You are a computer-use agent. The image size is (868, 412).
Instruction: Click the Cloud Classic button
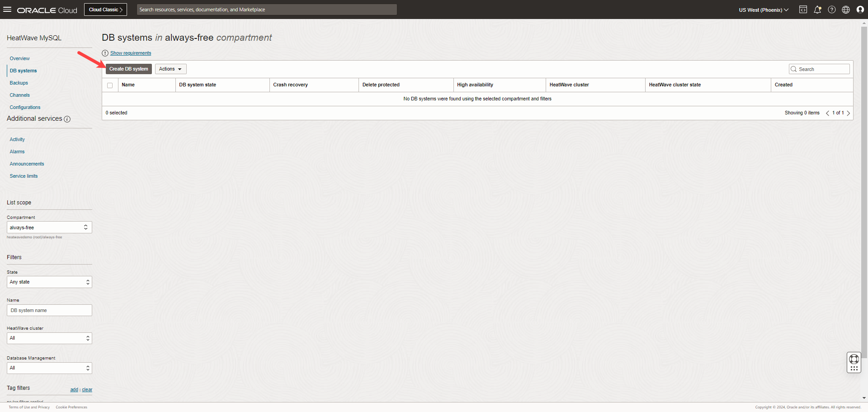point(105,9)
